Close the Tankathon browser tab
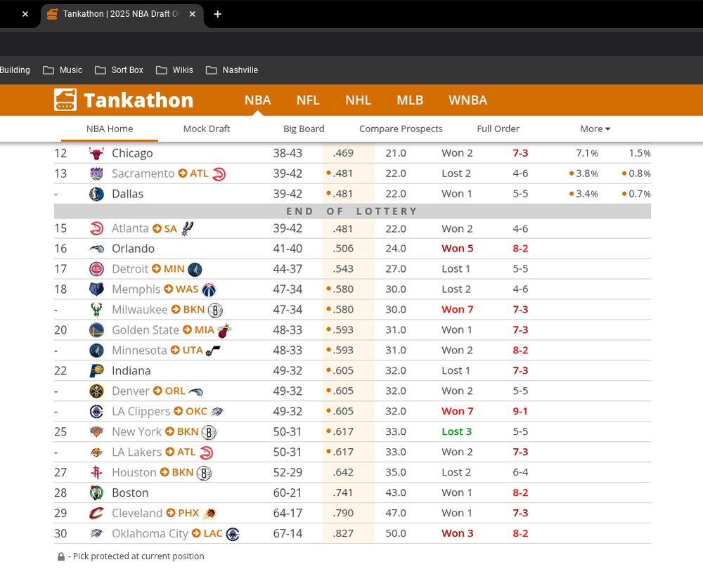 tap(192, 14)
